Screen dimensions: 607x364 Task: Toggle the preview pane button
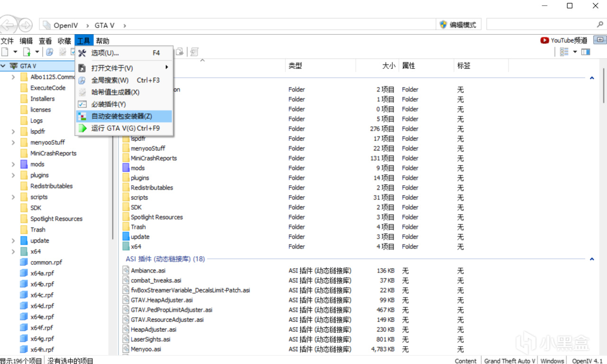coord(586,52)
